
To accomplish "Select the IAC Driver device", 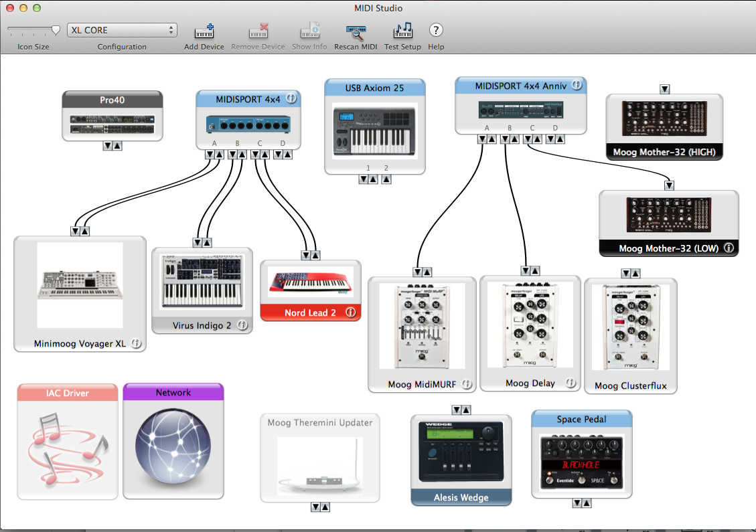I will pyautogui.click(x=68, y=448).
